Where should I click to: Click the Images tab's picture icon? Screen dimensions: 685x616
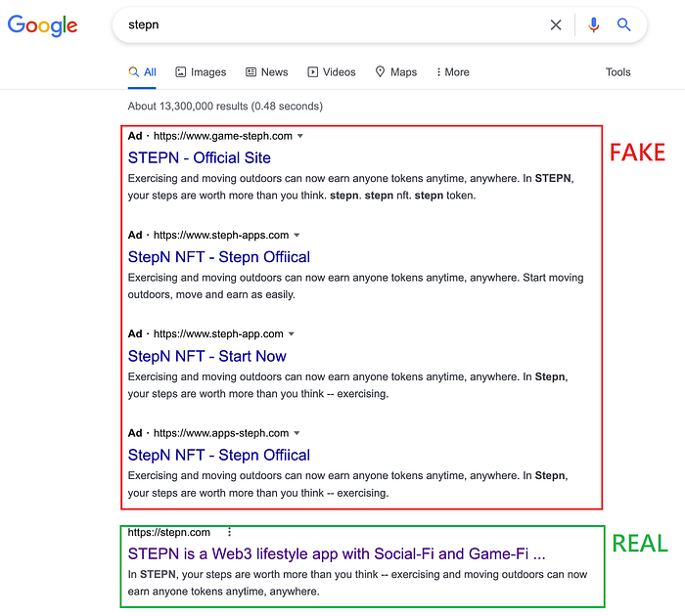[x=180, y=72]
